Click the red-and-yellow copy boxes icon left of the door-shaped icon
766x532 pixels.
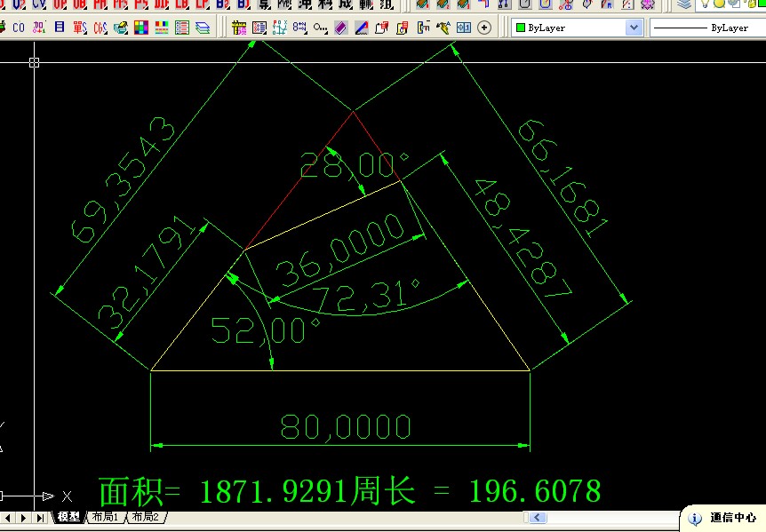[402, 28]
